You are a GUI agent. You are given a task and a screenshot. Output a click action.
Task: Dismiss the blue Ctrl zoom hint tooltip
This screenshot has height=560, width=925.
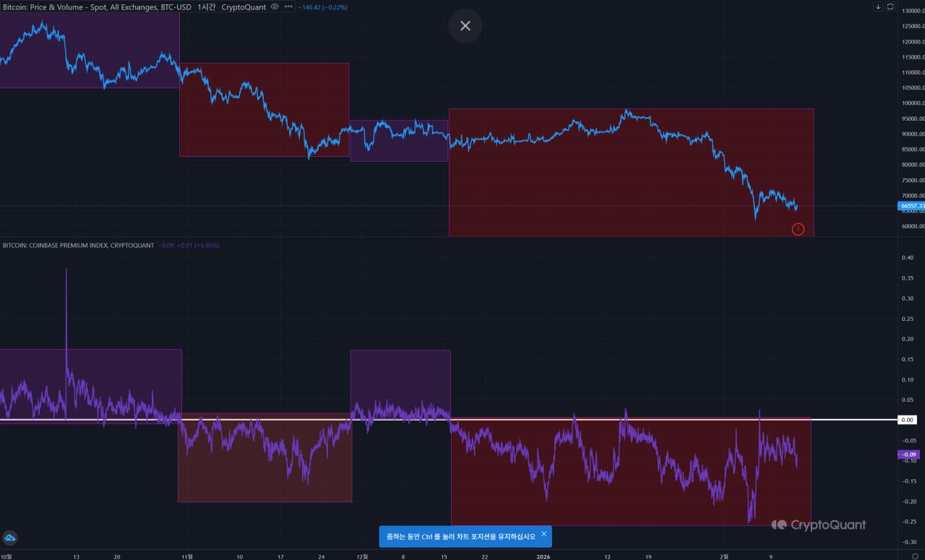tap(543, 534)
